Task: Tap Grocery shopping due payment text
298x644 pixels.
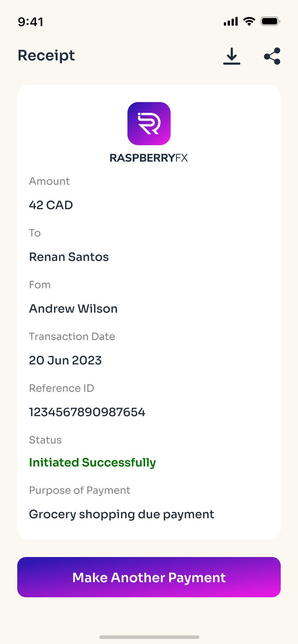Action: [122, 515]
